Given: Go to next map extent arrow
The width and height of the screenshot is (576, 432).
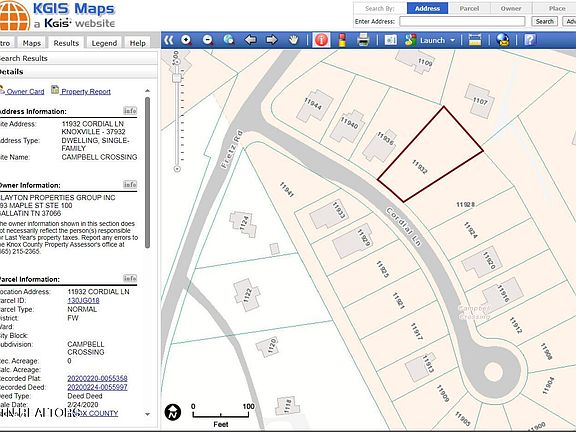Looking at the screenshot, I should point(272,40).
